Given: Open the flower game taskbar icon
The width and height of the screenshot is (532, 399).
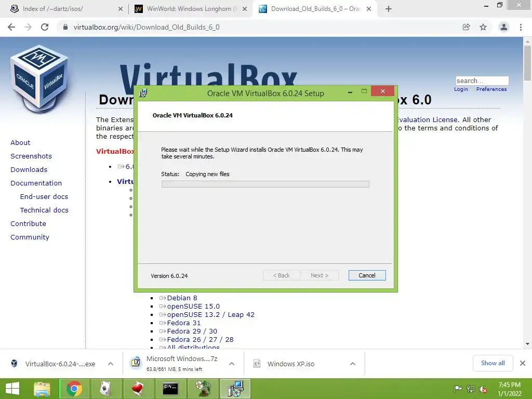Looking at the screenshot, I should (203, 389).
